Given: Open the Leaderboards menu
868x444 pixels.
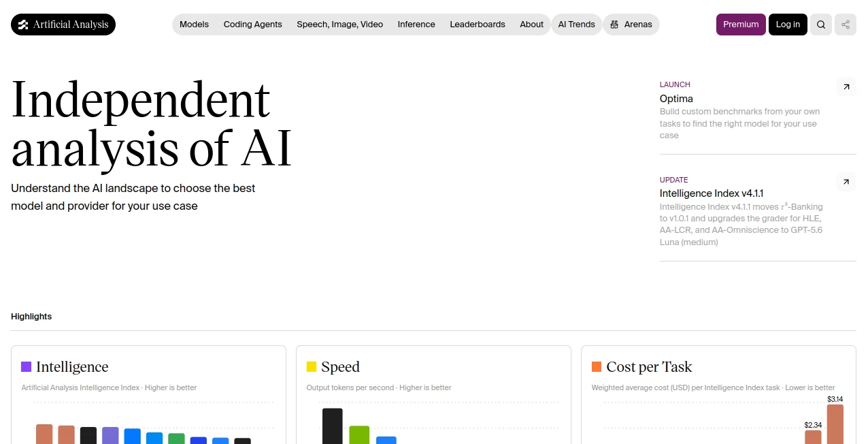Looking at the screenshot, I should pos(478,25).
